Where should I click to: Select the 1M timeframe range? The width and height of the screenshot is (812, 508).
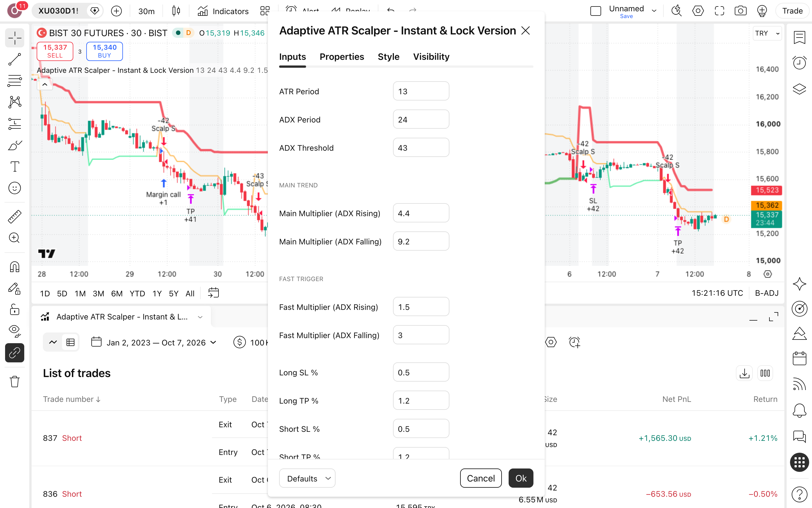coord(80,293)
